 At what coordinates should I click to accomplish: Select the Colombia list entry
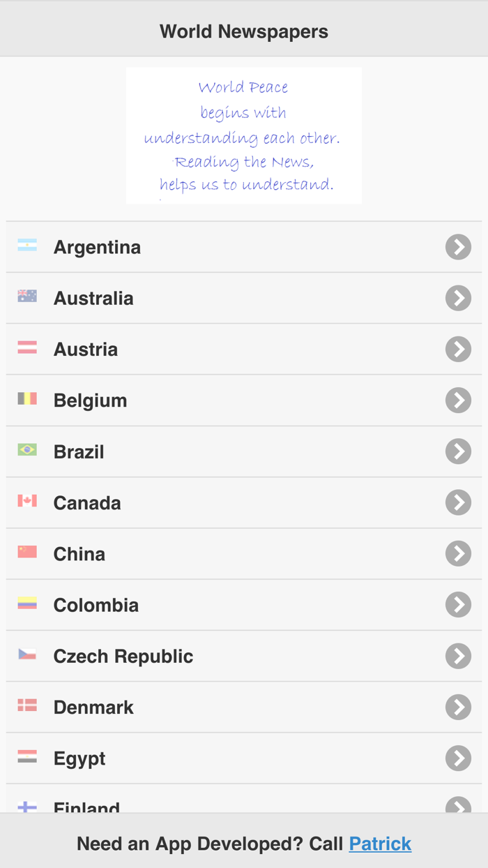pyautogui.click(x=244, y=605)
